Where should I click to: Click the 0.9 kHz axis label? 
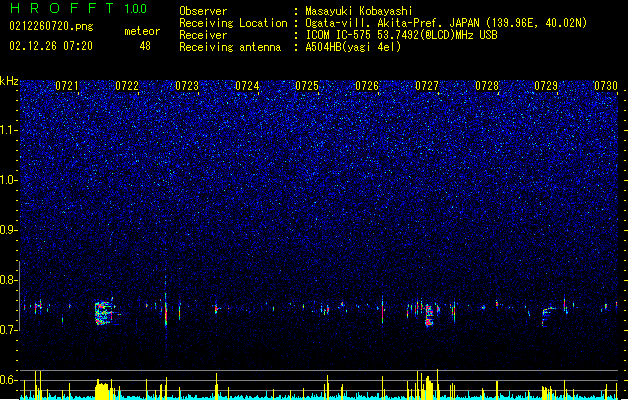pyautogui.click(x=9, y=230)
